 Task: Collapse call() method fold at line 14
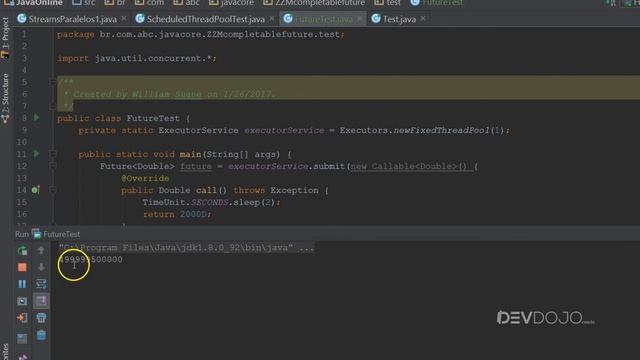[53, 190]
